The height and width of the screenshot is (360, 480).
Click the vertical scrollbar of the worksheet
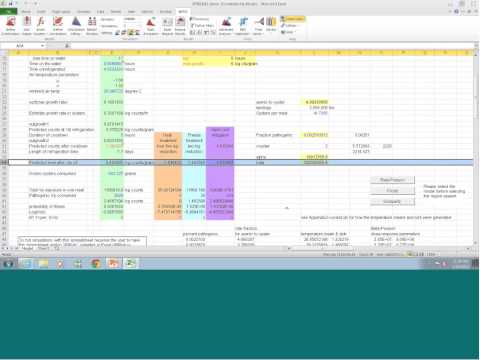(477, 147)
